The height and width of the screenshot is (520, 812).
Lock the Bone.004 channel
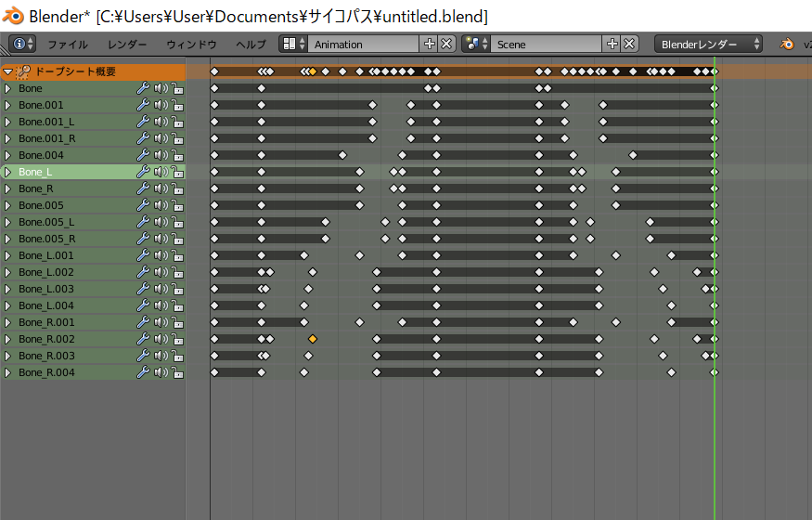pyautogui.click(x=177, y=155)
